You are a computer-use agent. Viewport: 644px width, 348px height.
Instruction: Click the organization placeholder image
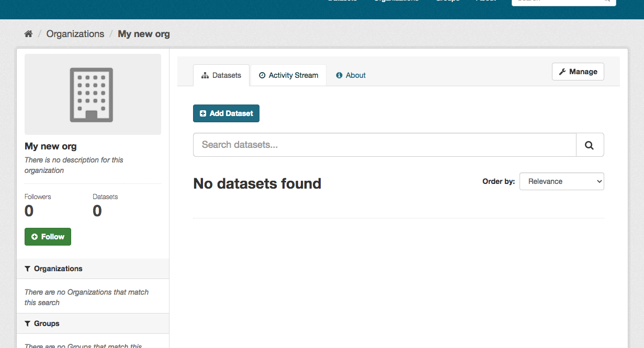(x=93, y=94)
